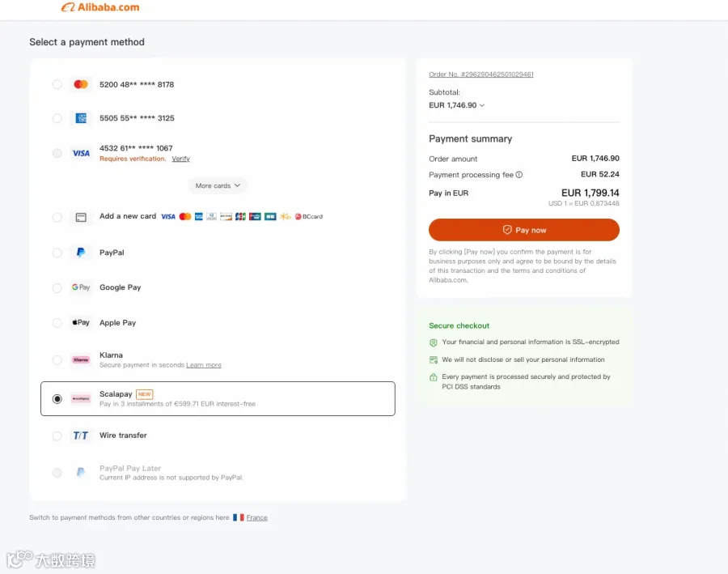Screen dimensions: 728x574
Task: Open the order number link
Action: click(481, 74)
